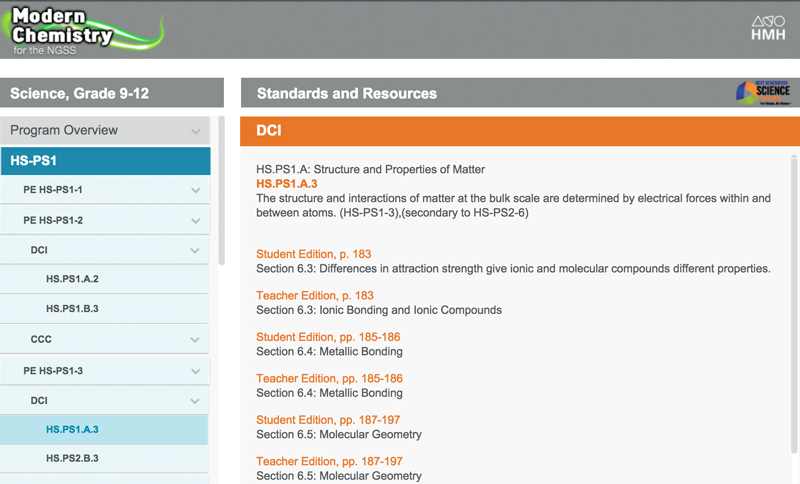Click the Next Generation Science logo
800x484 pixels.
pyautogui.click(x=764, y=93)
